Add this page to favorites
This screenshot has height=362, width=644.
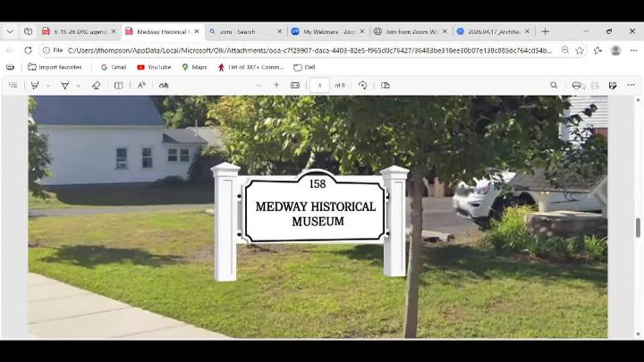click(x=580, y=50)
